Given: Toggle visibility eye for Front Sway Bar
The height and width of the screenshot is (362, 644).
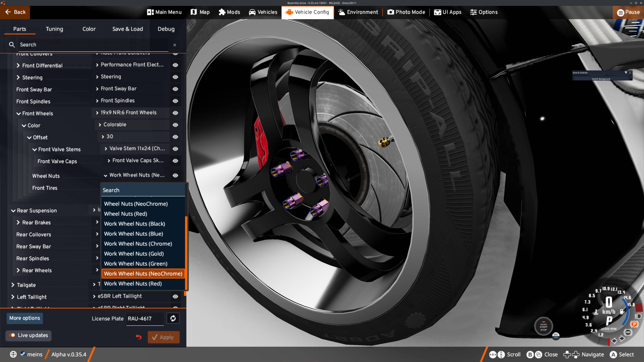Looking at the screenshot, I should click(175, 89).
